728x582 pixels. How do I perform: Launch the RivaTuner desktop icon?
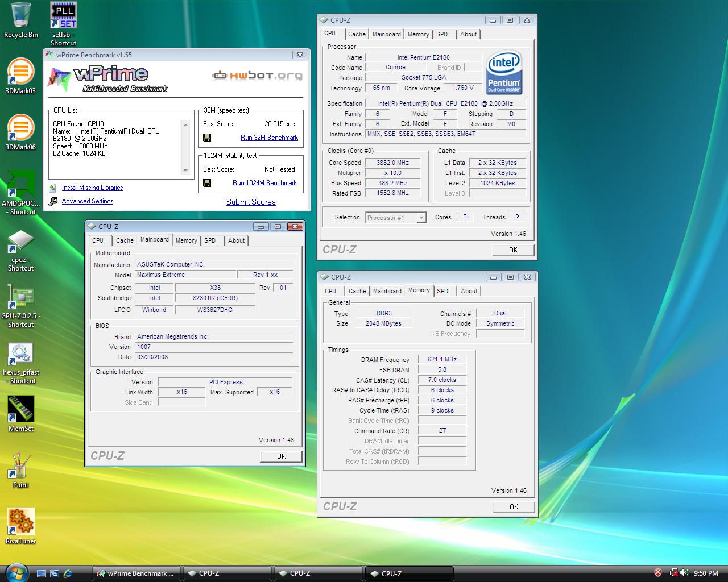tap(20, 526)
